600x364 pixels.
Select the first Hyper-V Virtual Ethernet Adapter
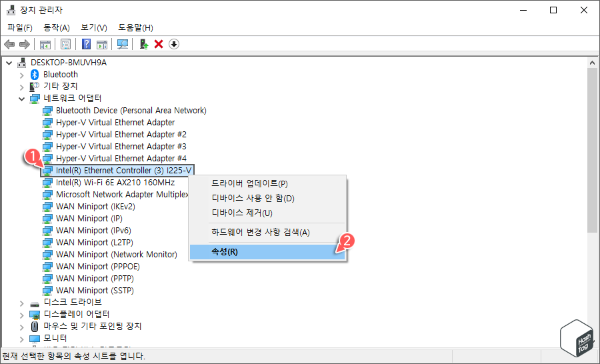115,123
